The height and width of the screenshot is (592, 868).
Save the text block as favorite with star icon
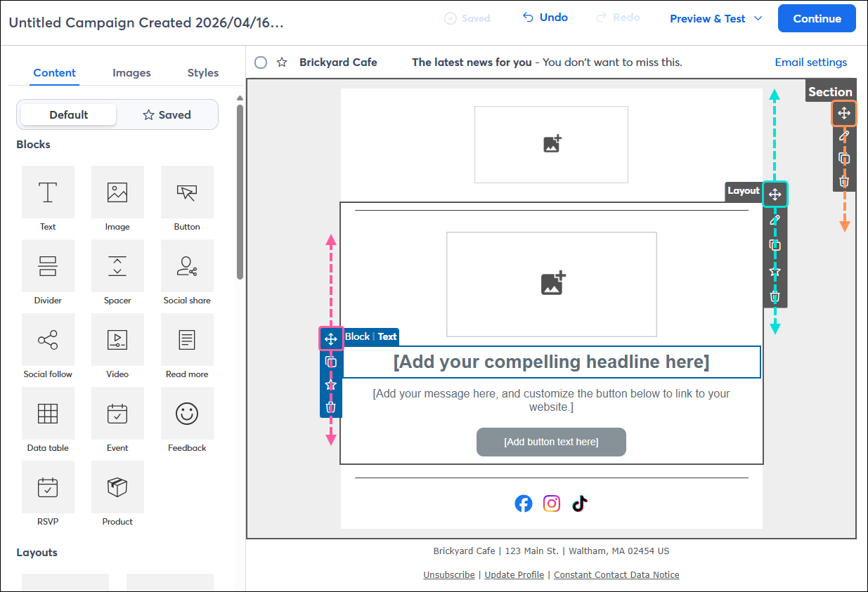click(x=331, y=384)
